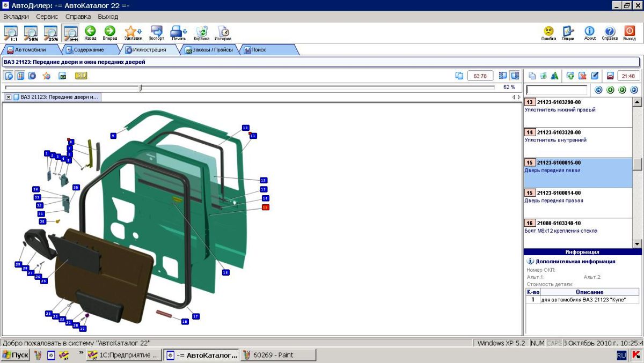Screen dimensions: 644x363
Task: Open Справка help from the toolbar
Action: point(610,33)
